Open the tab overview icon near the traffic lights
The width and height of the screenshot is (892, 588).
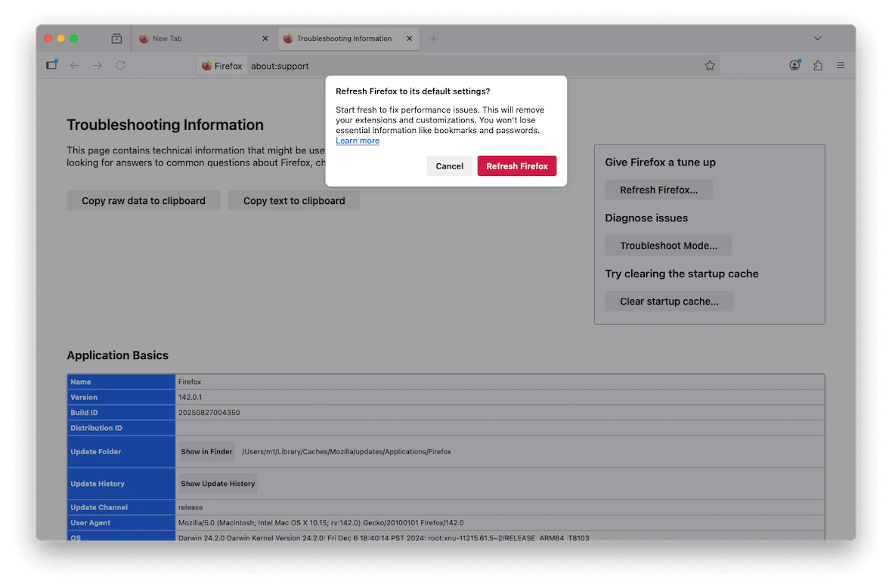click(116, 39)
